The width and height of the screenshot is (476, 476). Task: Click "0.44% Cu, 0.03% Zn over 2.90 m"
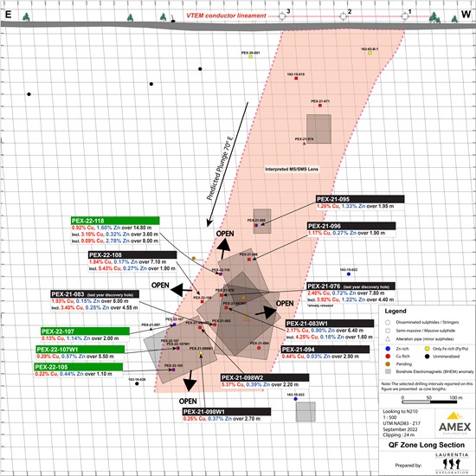point(320,357)
